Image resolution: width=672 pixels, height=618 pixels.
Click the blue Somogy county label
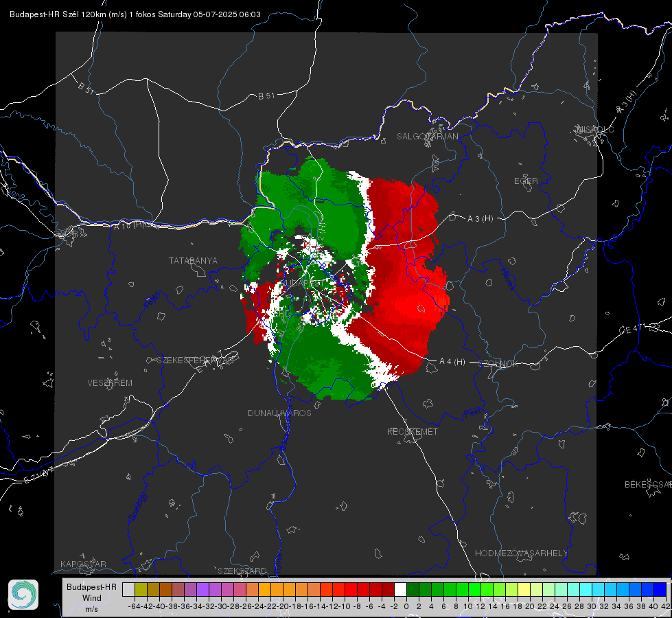pos(138,507)
